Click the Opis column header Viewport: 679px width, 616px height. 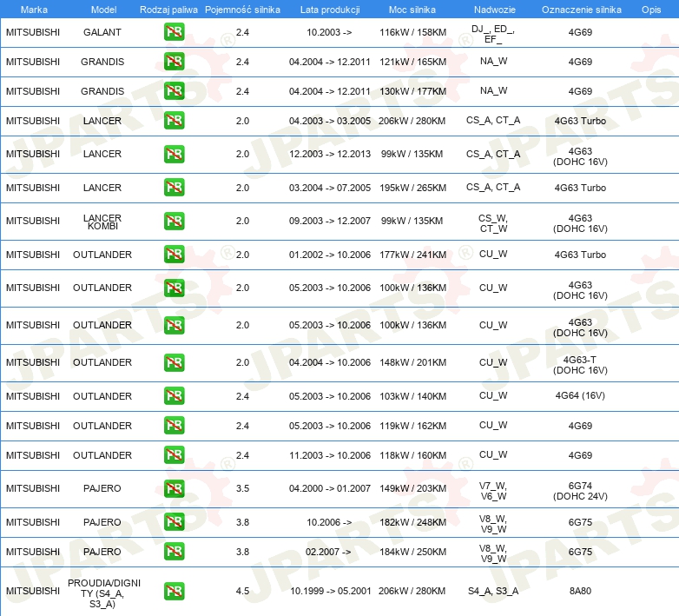(x=651, y=10)
